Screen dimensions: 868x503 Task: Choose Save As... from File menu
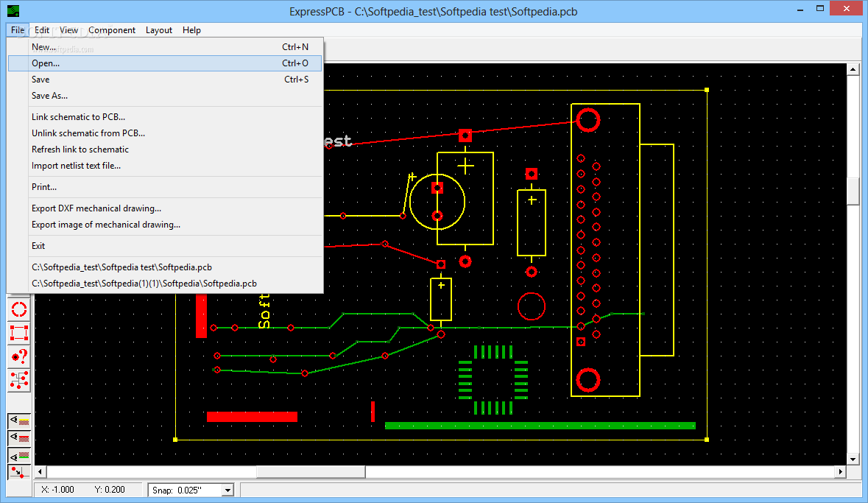165,95
